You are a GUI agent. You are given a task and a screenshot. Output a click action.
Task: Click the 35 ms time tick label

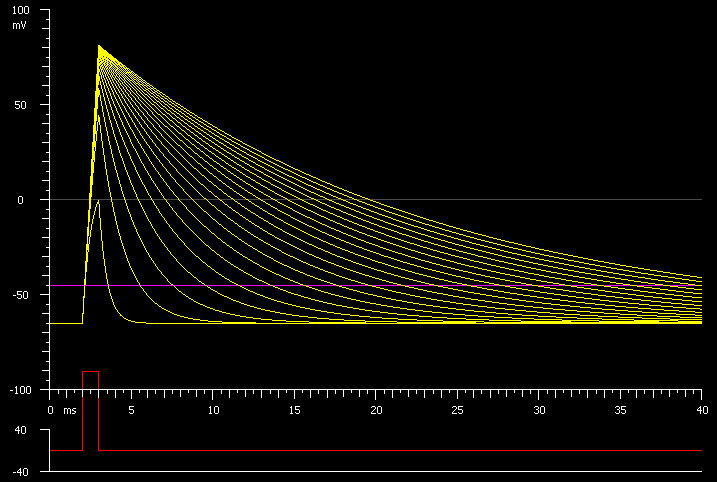click(621, 410)
